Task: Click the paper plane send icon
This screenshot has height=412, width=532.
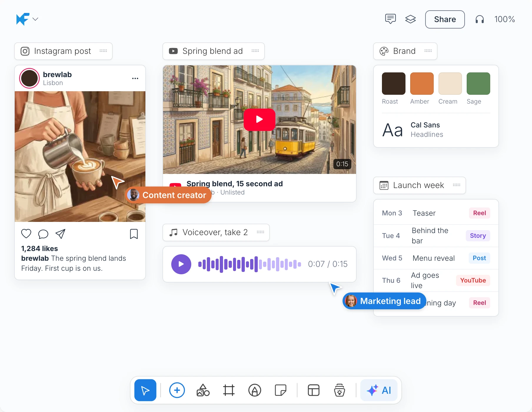Action: click(60, 234)
